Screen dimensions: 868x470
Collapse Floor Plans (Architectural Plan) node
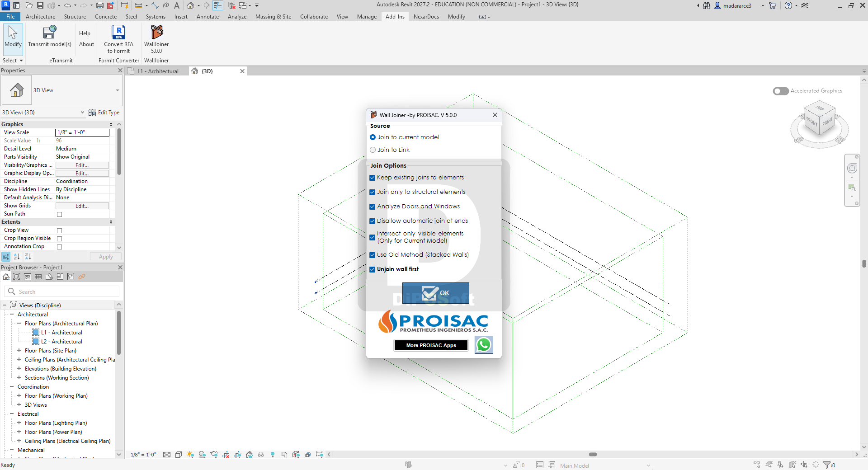(19, 324)
